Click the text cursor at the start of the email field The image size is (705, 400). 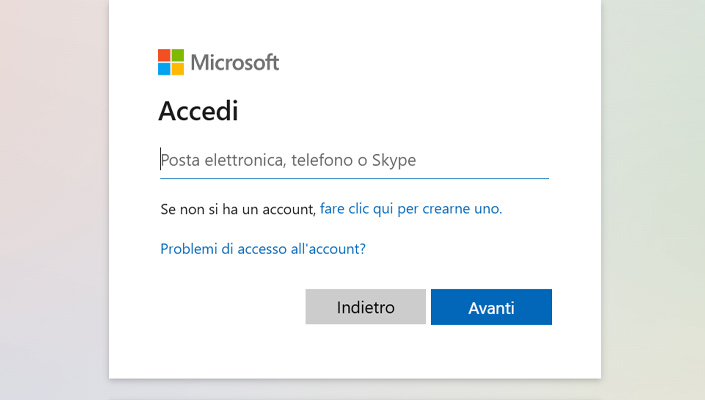pos(161,159)
